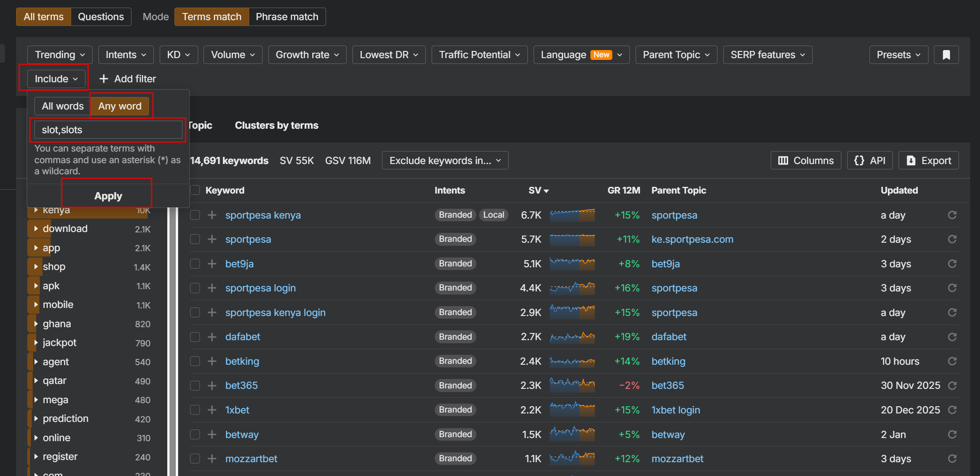The height and width of the screenshot is (476, 980).
Task: Switch to Phrase match mode
Action: [x=287, y=17]
